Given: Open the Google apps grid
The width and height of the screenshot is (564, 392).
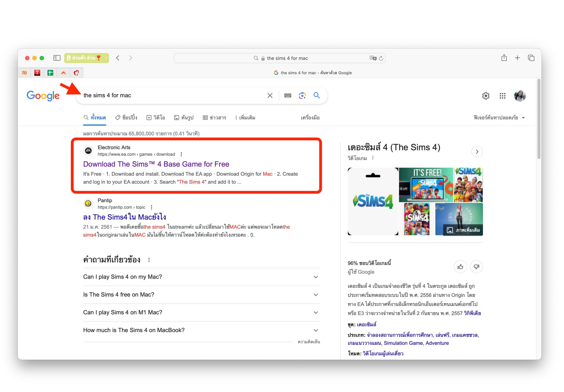Looking at the screenshot, I should [x=502, y=96].
